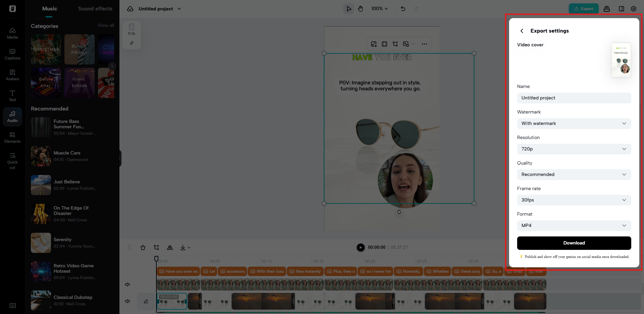Select the hand pan tool

click(360, 9)
